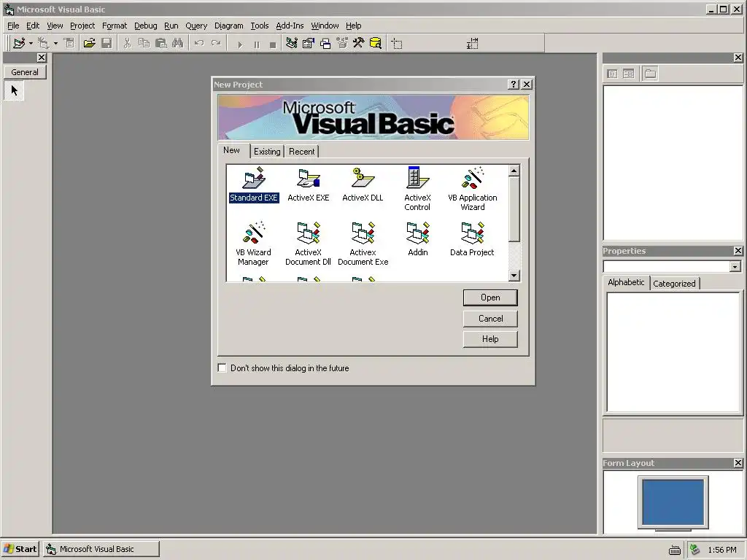Image resolution: width=747 pixels, height=560 pixels.
Task: Click the Menu Editor toolbar icon
Action: tap(69, 43)
